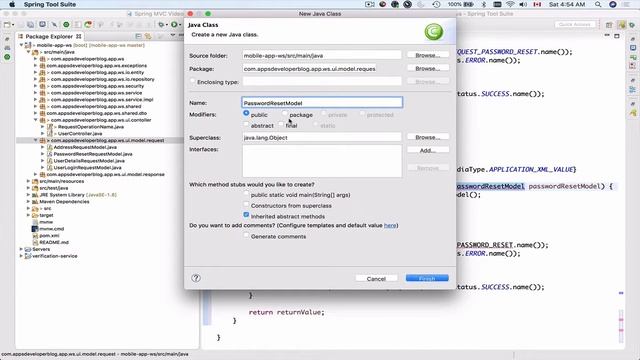Open the 'here' templates configuration link
Image resolution: width=640 pixels, height=360 pixels.
[x=390, y=225]
